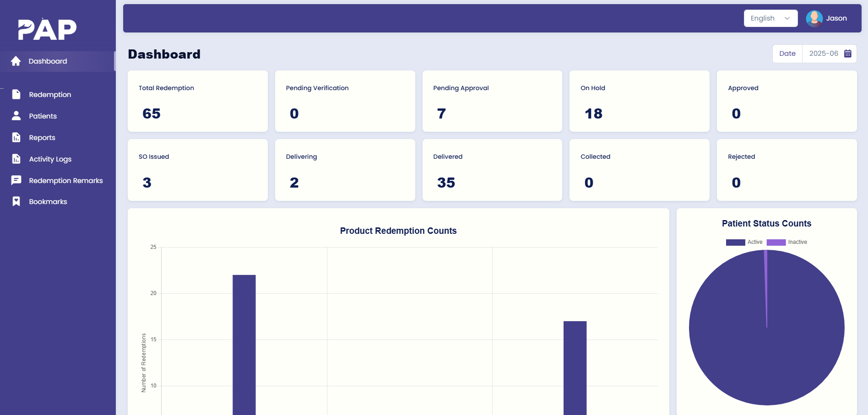Select the Delivering card
The height and width of the screenshot is (415, 868).
click(345, 170)
